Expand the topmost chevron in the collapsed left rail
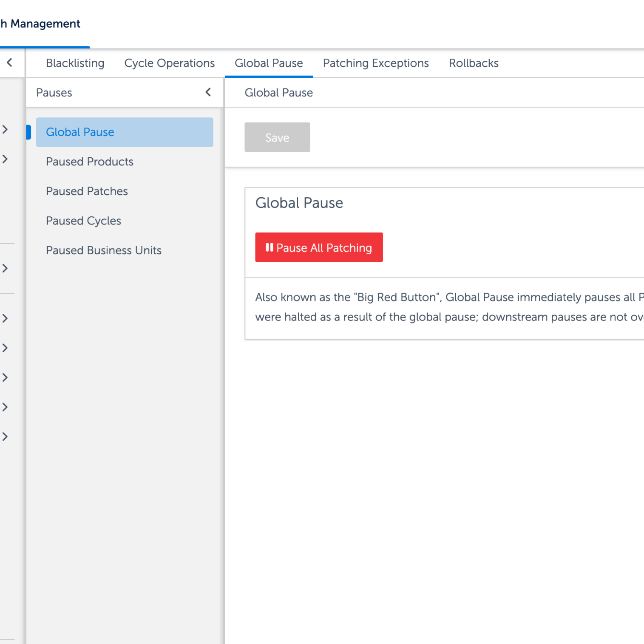Image resolution: width=644 pixels, height=644 pixels. [5, 130]
